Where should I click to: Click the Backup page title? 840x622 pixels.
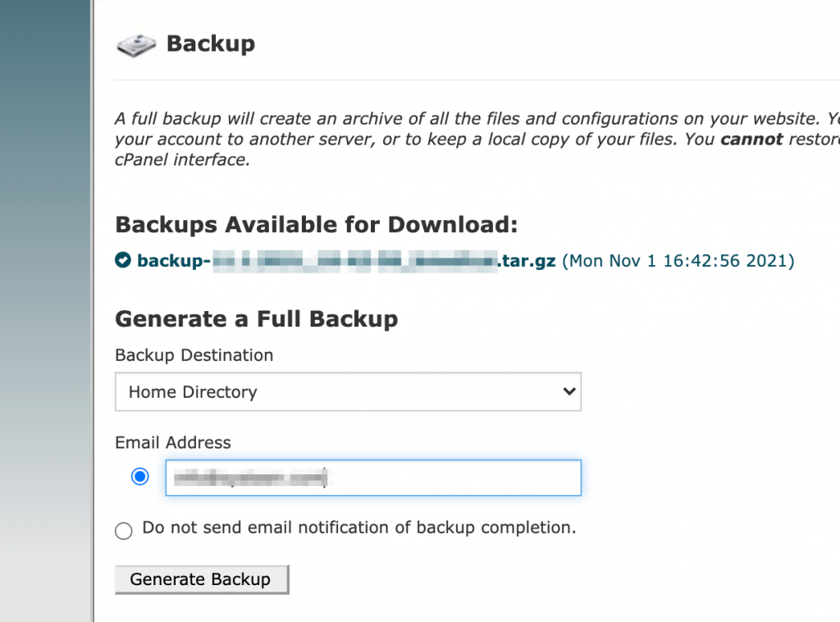pyautogui.click(x=211, y=43)
